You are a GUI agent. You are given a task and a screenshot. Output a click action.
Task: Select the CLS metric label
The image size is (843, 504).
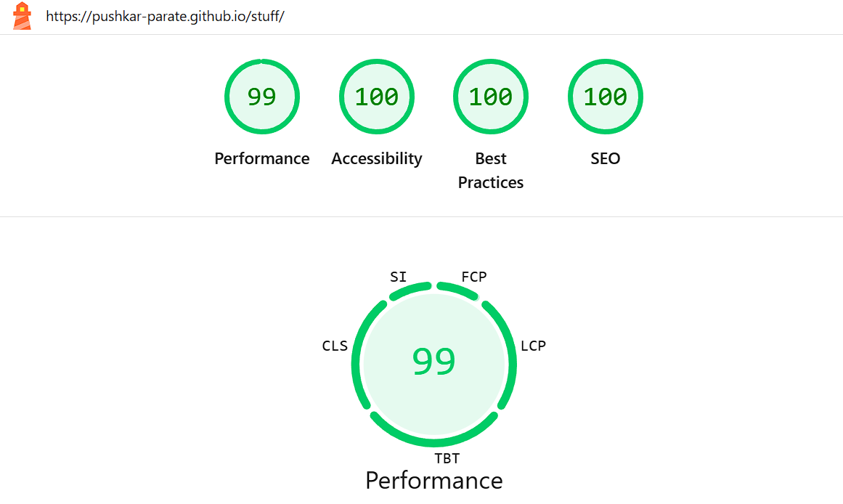coord(335,346)
